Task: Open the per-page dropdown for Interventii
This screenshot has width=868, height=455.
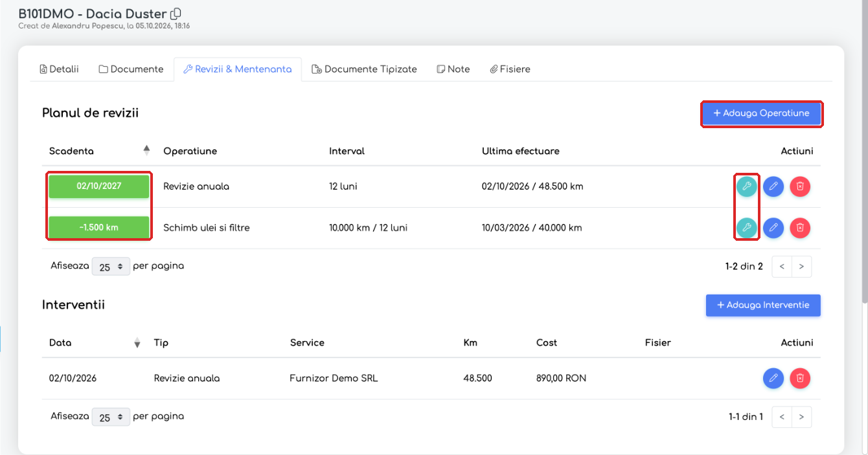Action: point(111,417)
